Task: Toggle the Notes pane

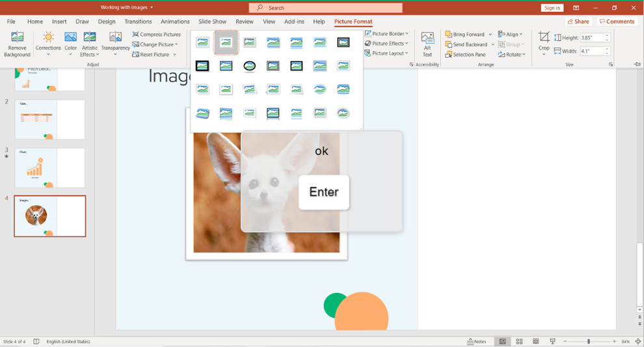Action: tap(477, 342)
